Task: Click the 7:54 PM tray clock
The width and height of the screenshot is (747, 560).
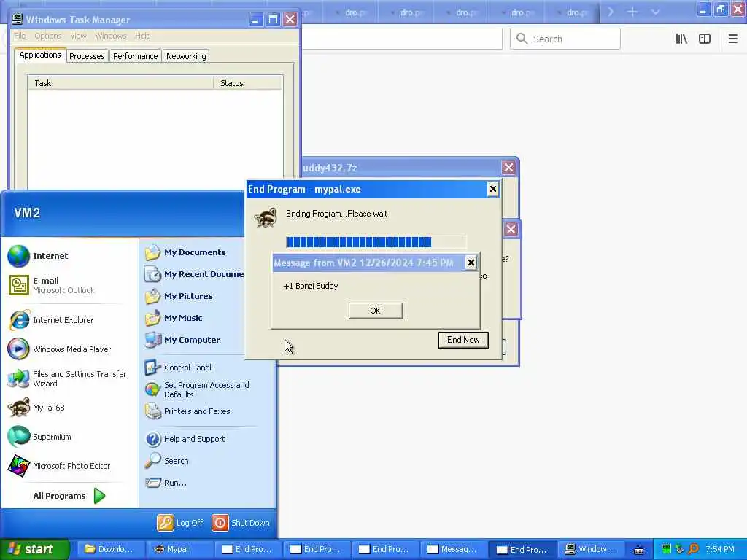Action: 720,550
